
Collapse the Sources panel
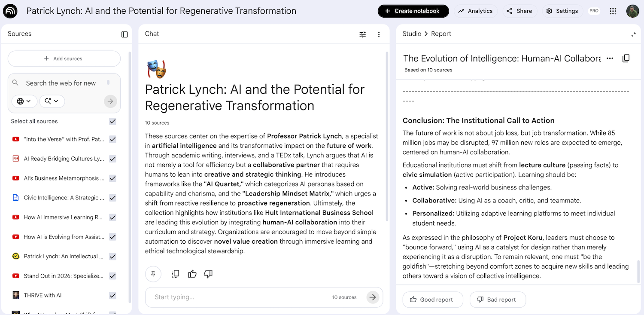pos(125,34)
